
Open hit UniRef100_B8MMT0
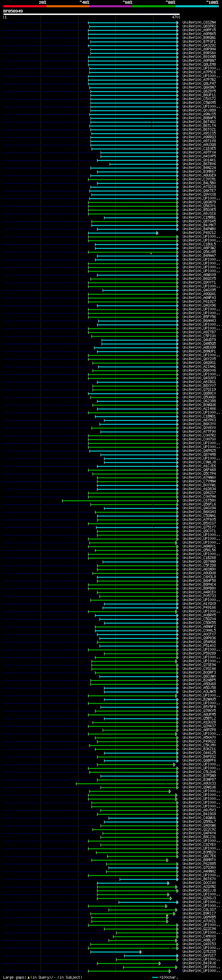(x=199, y=860)
